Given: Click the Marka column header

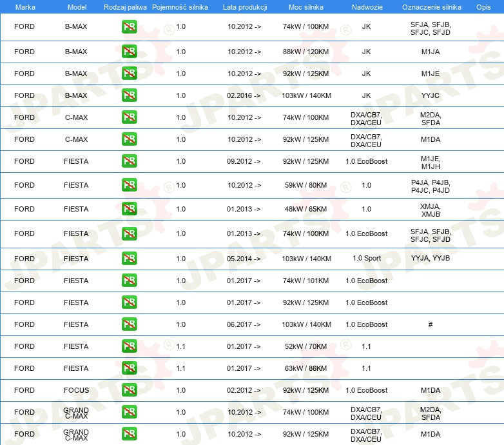Looking at the screenshot, I should (24, 6).
